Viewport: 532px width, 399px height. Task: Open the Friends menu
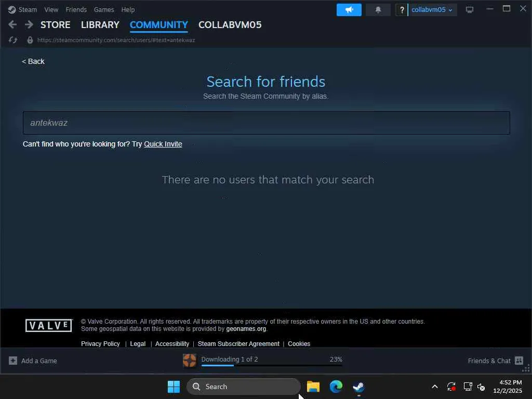pos(76,9)
